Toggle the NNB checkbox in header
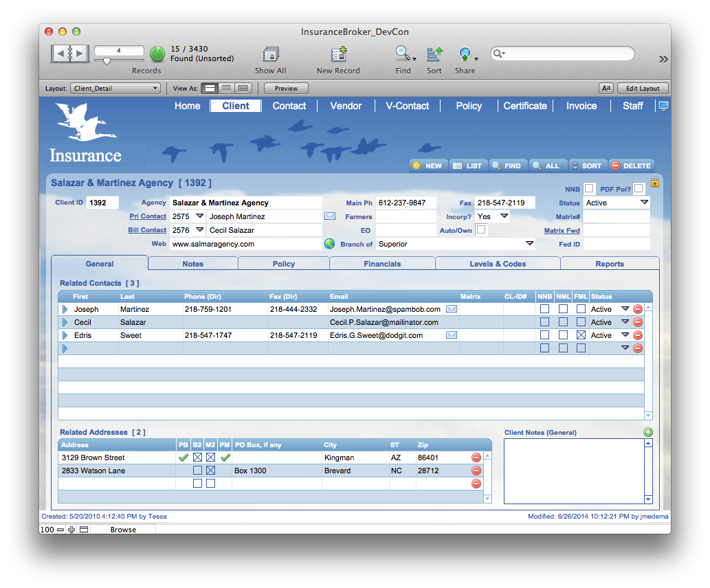This screenshot has width=710, height=588. click(x=589, y=188)
